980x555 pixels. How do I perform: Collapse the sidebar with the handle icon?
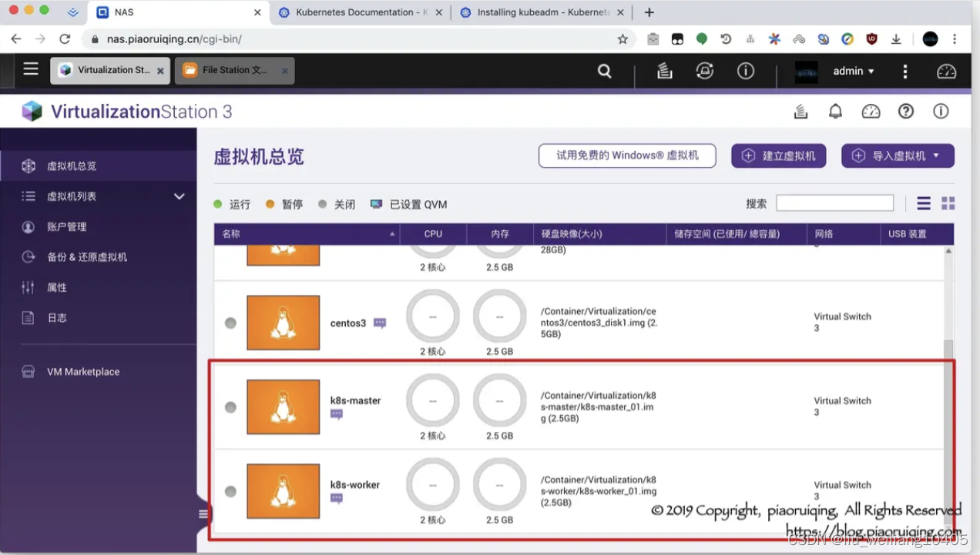pos(203,514)
